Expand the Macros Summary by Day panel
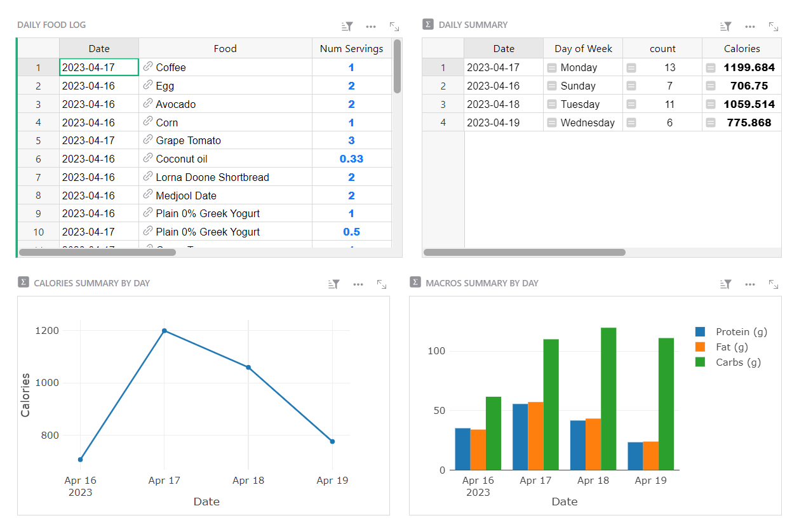This screenshot has width=799, height=532. click(774, 284)
